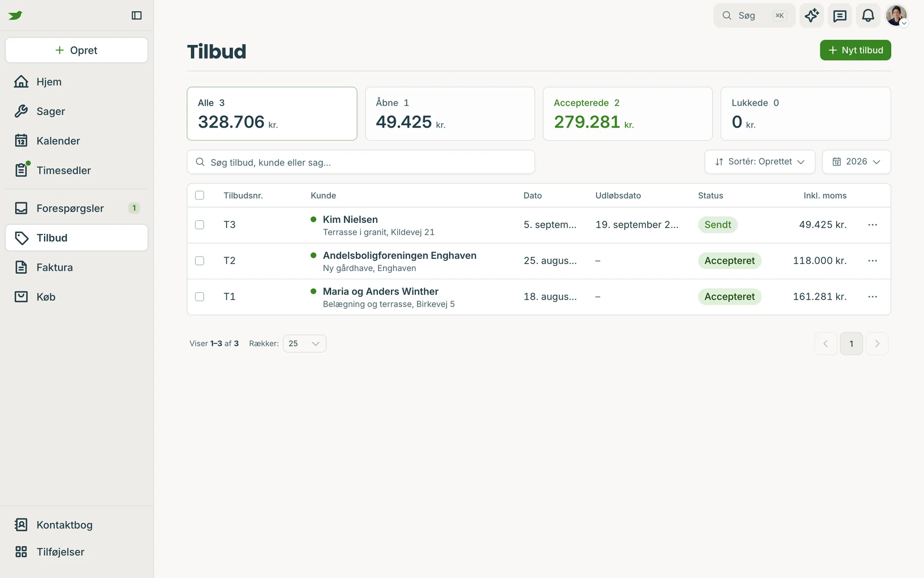The height and width of the screenshot is (578, 924).
Task: Click the Opret button
Action: click(x=77, y=50)
